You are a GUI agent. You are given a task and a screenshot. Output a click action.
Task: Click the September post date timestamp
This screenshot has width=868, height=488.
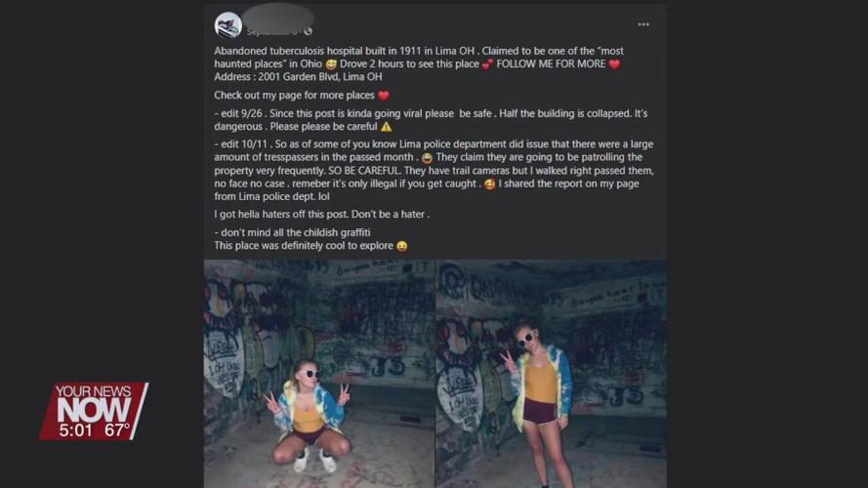[268, 32]
